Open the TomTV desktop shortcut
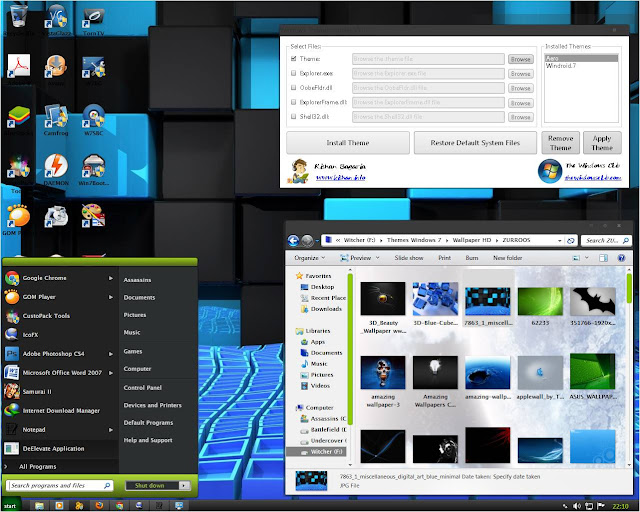The width and height of the screenshot is (640, 512). [93, 20]
